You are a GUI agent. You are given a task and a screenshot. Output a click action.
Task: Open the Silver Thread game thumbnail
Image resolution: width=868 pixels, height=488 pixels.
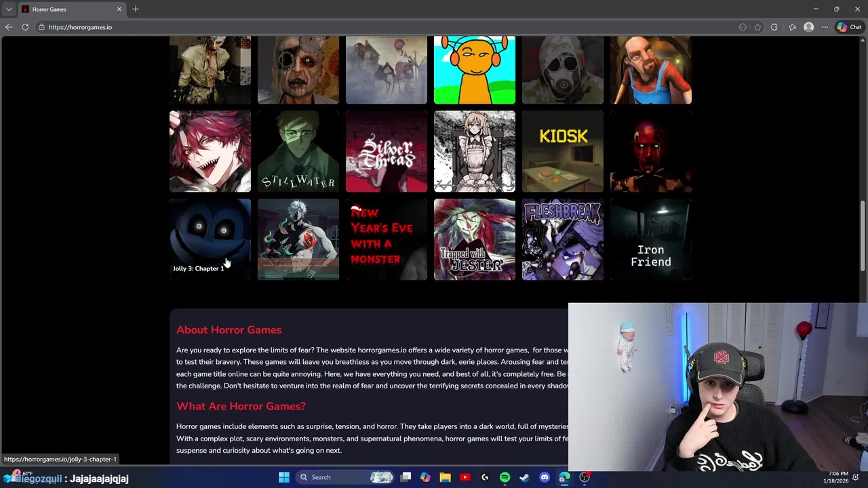[387, 151]
